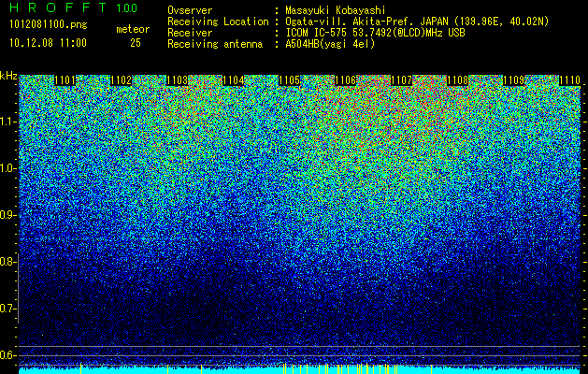588x374 pixels.
Task: Click the 1109 time marker
Action: click(513, 80)
